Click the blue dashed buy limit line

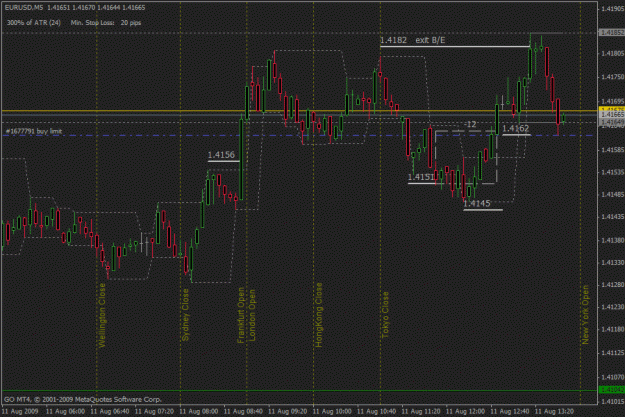click(299, 136)
